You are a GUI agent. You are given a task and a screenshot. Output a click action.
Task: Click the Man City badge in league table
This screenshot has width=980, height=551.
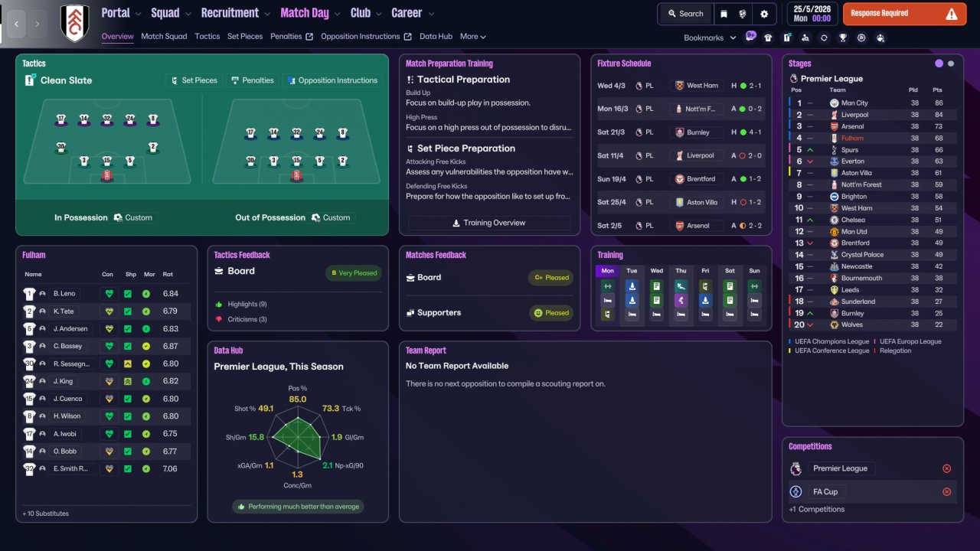click(834, 103)
